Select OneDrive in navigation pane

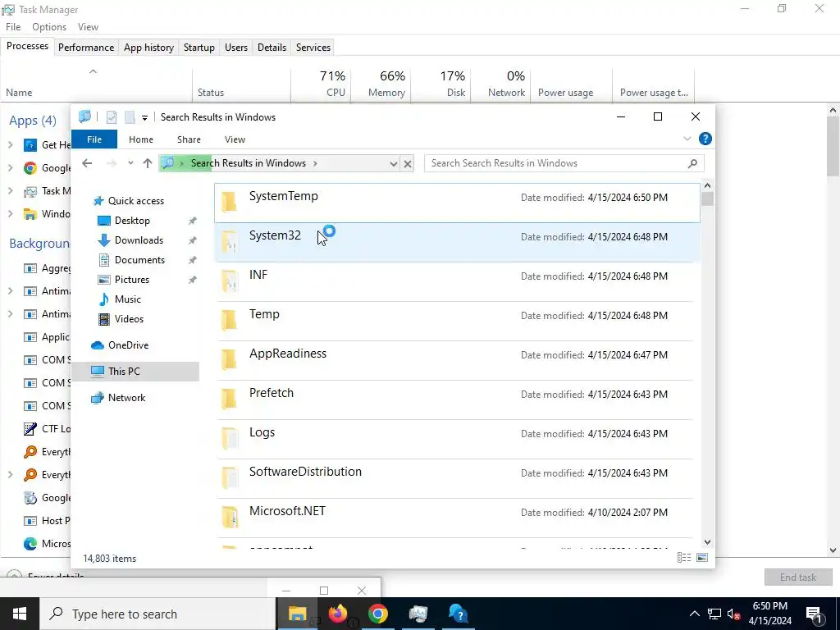(128, 345)
